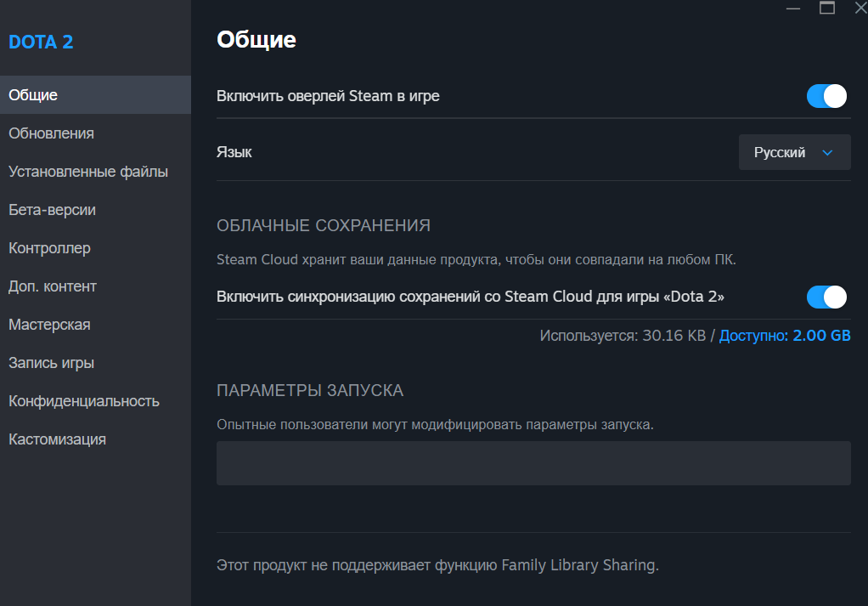Open Контроллер settings
The width and height of the screenshot is (868, 606).
point(49,248)
